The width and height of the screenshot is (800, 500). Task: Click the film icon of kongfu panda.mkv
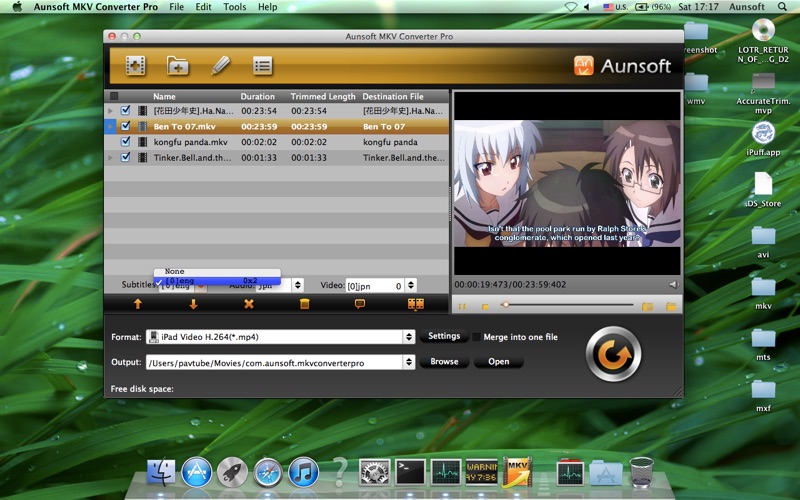click(x=143, y=142)
